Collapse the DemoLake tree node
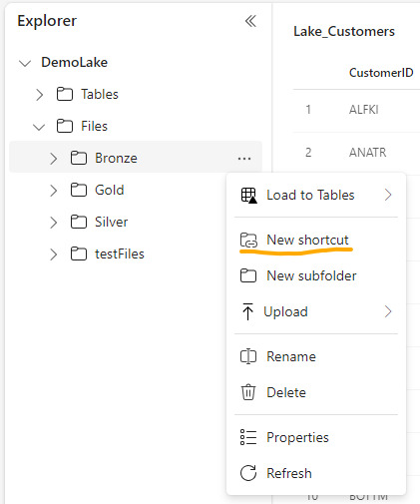The image size is (420, 504). coord(25,63)
